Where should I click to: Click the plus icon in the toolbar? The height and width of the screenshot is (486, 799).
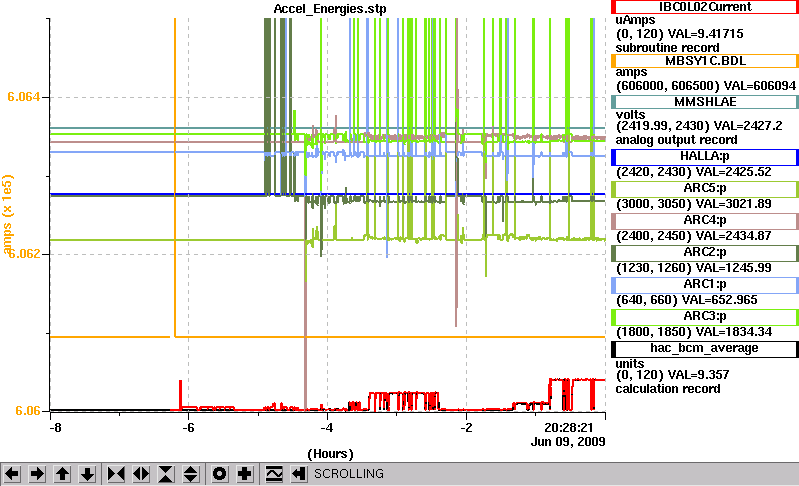tap(245, 474)
